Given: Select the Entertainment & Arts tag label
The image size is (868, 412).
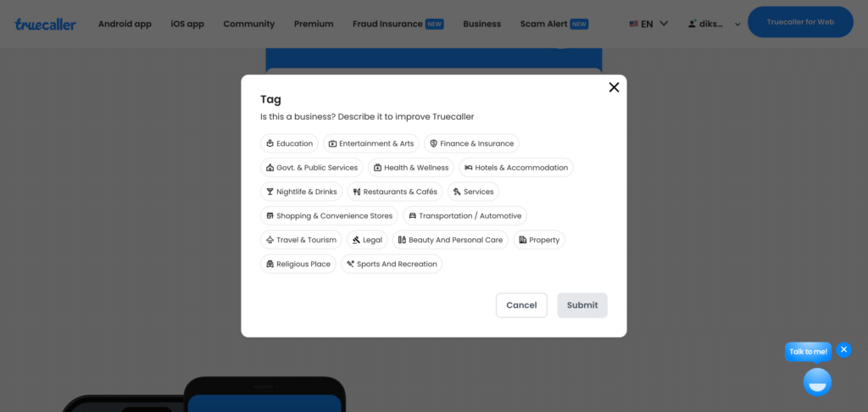Looking at the screenshot, I should [376, 143].
